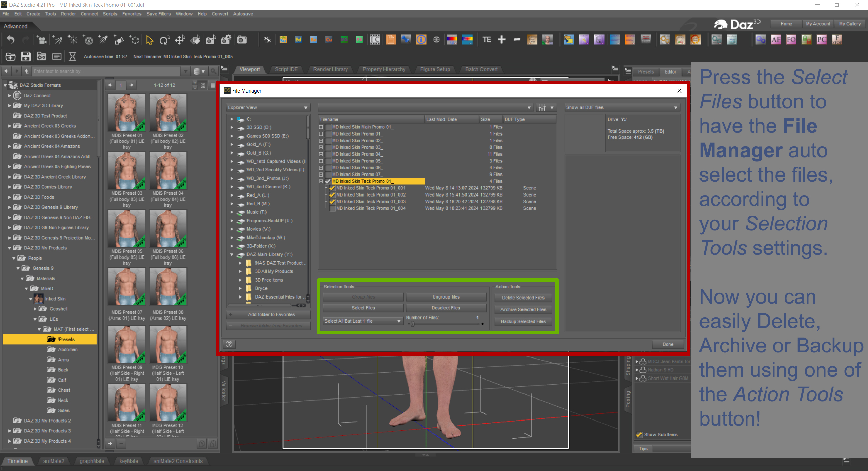Viewport: 868px width, 471px height.
Task: Click the 'F Stop' toolbar icon
Action: point(837,40)
